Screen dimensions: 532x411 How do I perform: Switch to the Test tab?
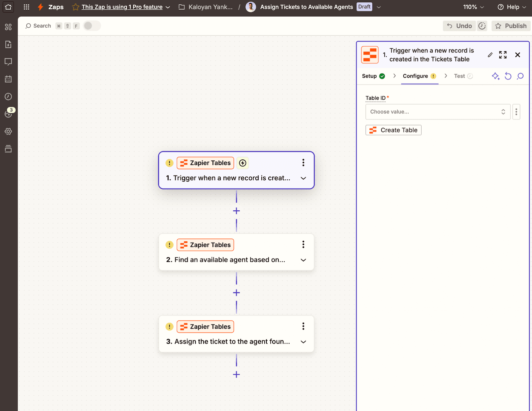click(463, 76)
